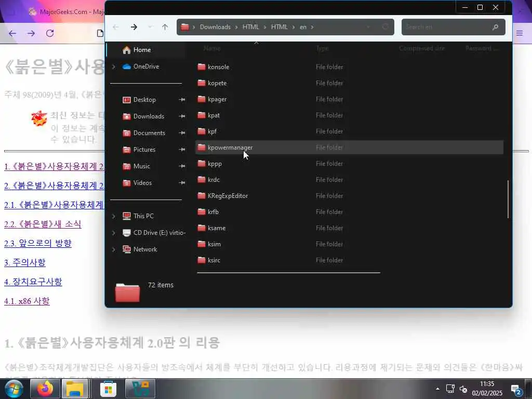
Task: Expand the Network tree node
Action: click(x=114, y=249)
